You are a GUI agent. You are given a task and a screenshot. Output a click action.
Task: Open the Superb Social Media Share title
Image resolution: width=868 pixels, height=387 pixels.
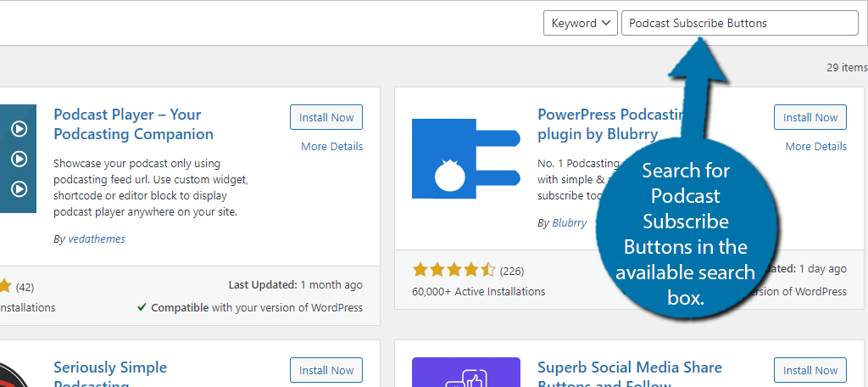tap(630, 374)
